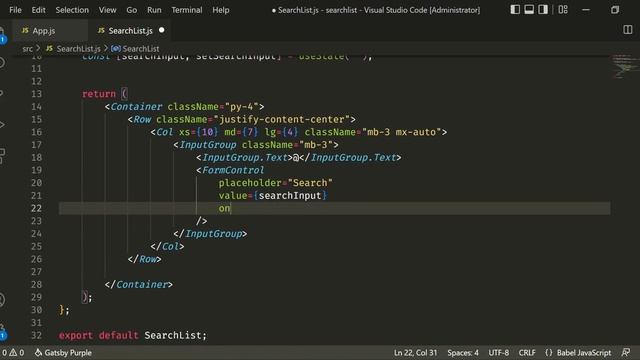Split the editor to the right
This screenshot has height=360, width=640.
point(628,30)
